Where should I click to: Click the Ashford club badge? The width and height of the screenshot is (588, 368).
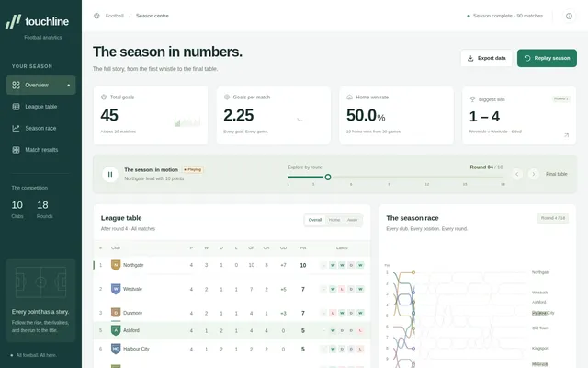[116, 330]
